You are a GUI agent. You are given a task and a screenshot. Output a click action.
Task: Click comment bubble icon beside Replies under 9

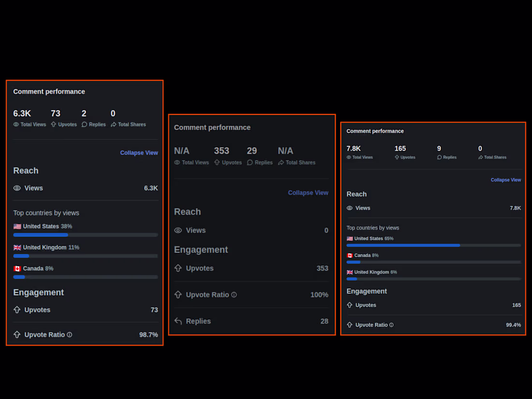[x=439, y=158]
